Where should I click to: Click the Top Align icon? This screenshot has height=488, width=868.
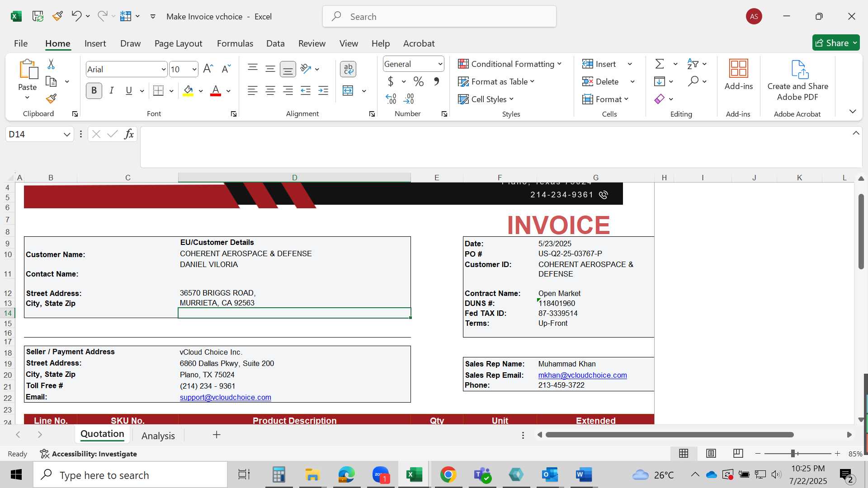pyautogui.click(x=252, y=69)
